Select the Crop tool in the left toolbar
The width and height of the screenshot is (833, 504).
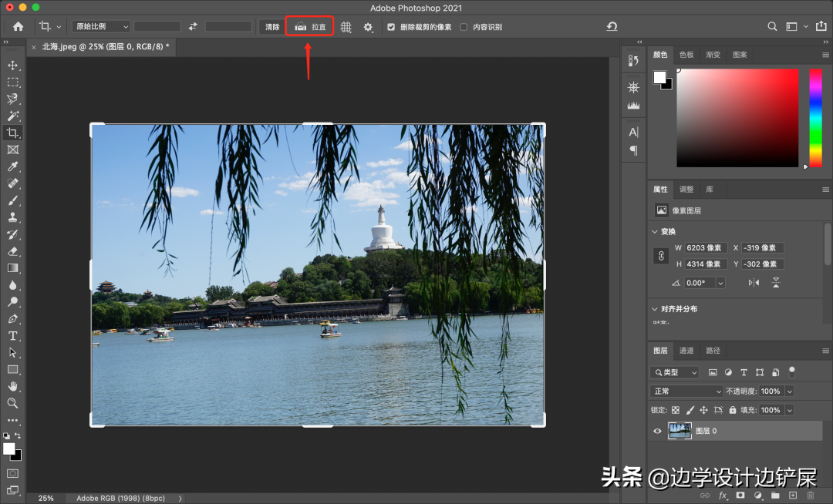tap(13, 133)
